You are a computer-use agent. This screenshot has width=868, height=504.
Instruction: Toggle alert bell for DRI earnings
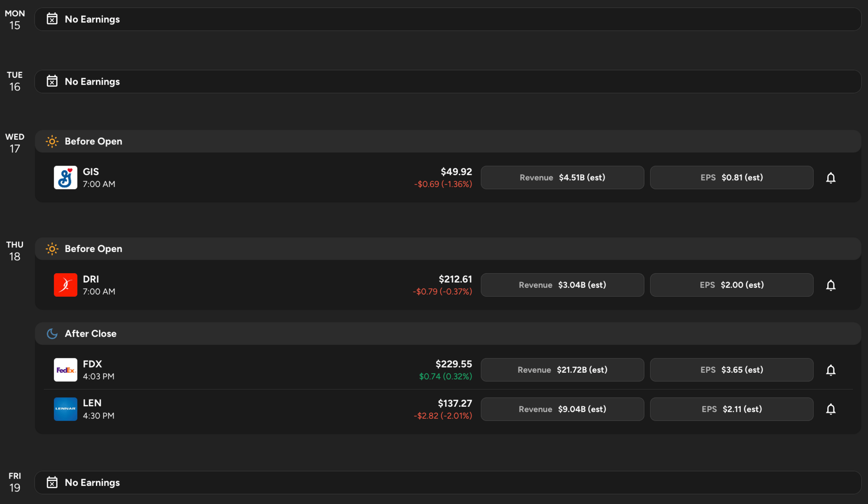pos(830,285)
